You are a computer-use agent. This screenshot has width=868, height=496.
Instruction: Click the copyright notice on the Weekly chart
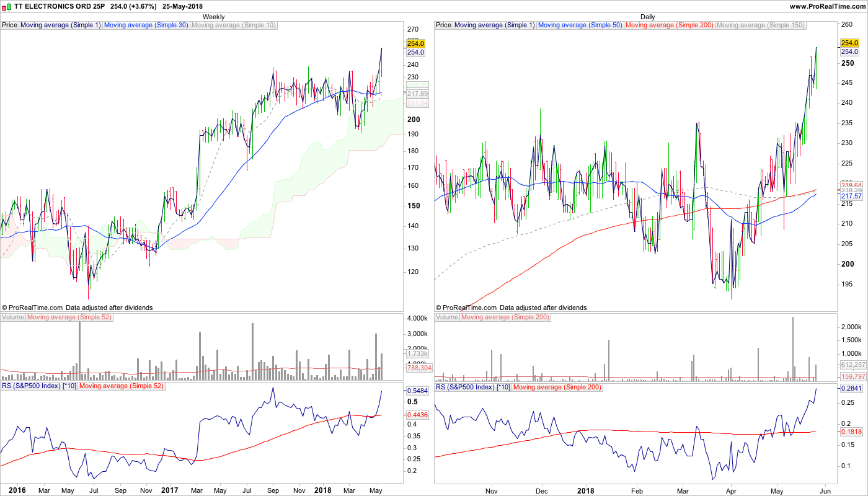click(x=77, y=308)
